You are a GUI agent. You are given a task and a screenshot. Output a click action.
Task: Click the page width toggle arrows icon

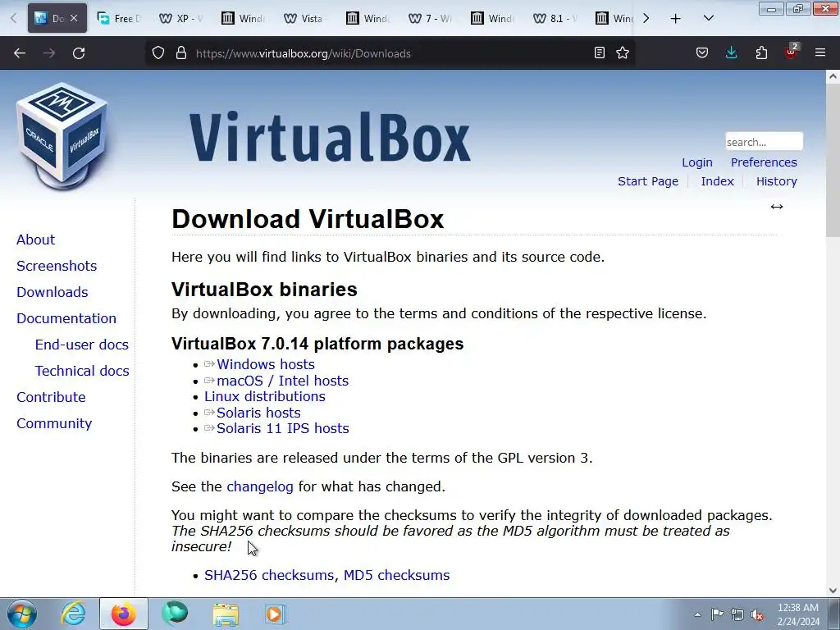coord(777,207)
